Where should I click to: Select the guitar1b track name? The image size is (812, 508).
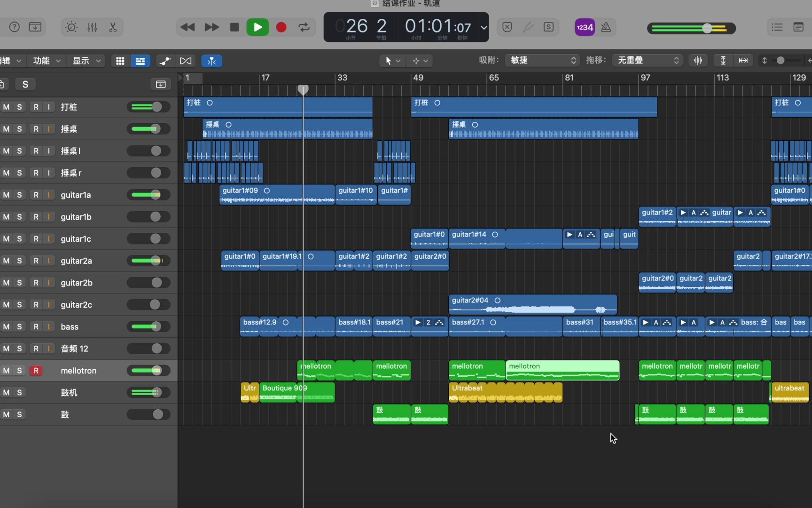point(76,217)
